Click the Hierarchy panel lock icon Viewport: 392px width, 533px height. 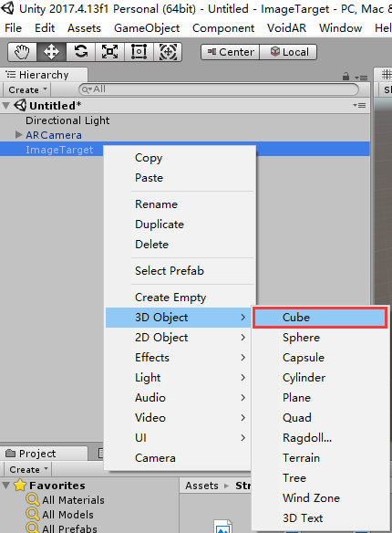(x=346, y=77)
